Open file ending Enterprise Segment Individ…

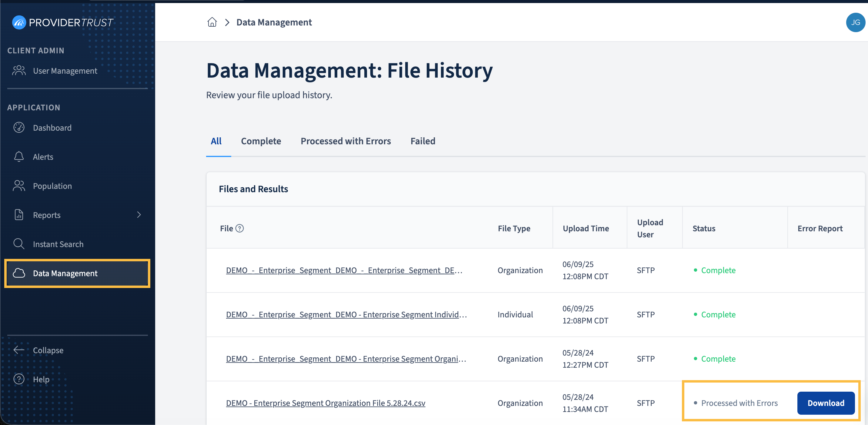click(x=346, y=314)
